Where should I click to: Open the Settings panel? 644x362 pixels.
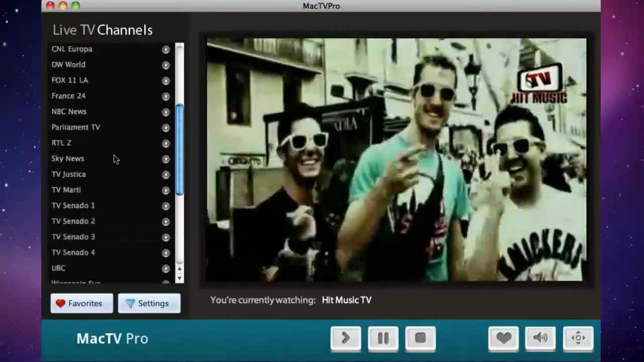(149, 304)
